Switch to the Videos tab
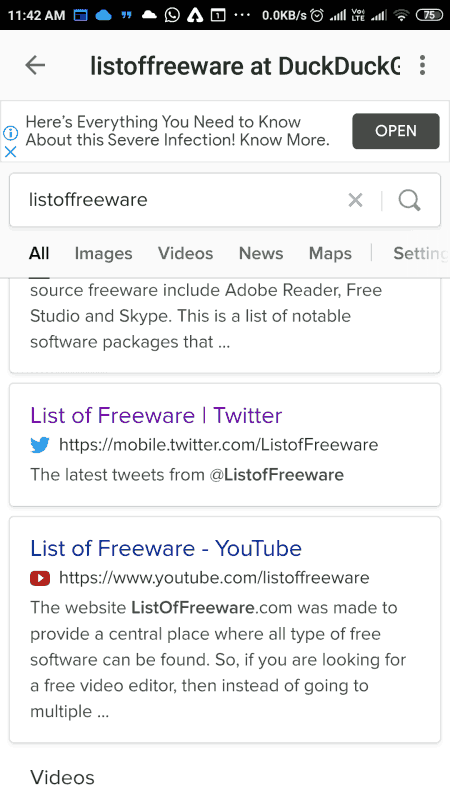This screenshot has height=800, width=450. point(186,254)
